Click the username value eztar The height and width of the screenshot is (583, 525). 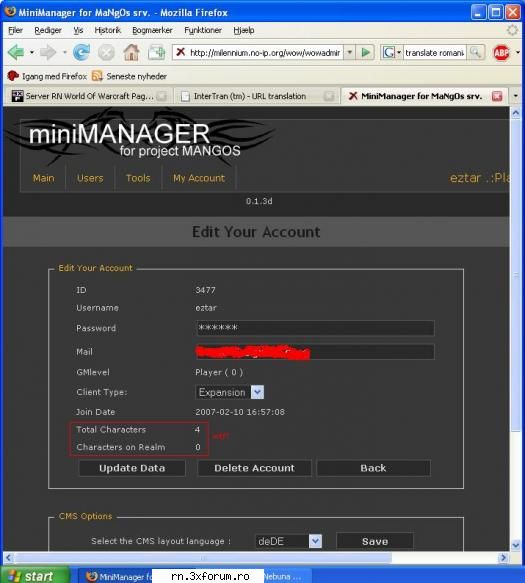click(x=206, y=308)
